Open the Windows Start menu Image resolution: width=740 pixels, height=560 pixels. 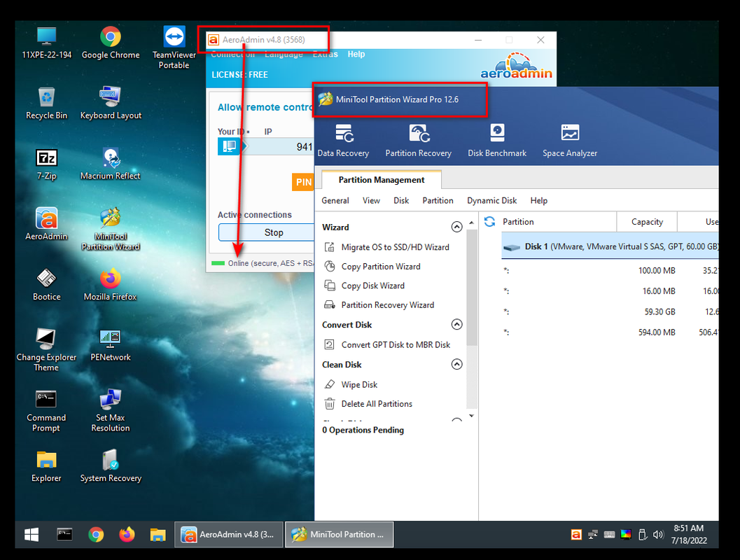[32, 535]
